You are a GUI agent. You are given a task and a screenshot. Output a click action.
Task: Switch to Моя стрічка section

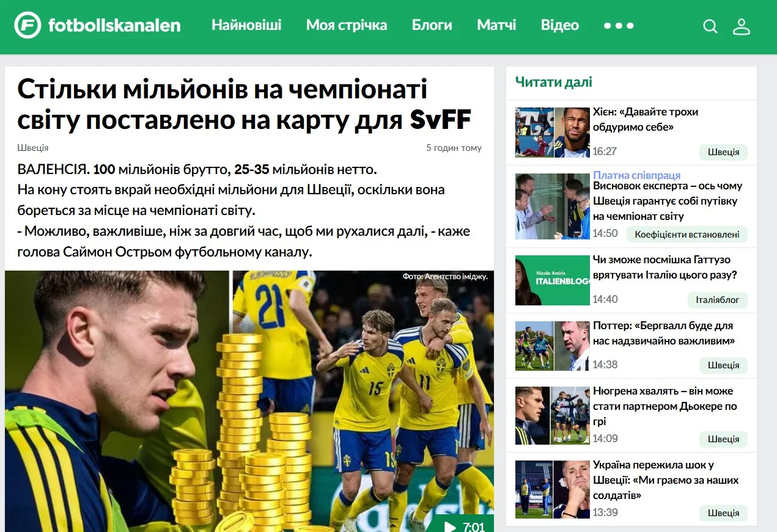347,25
